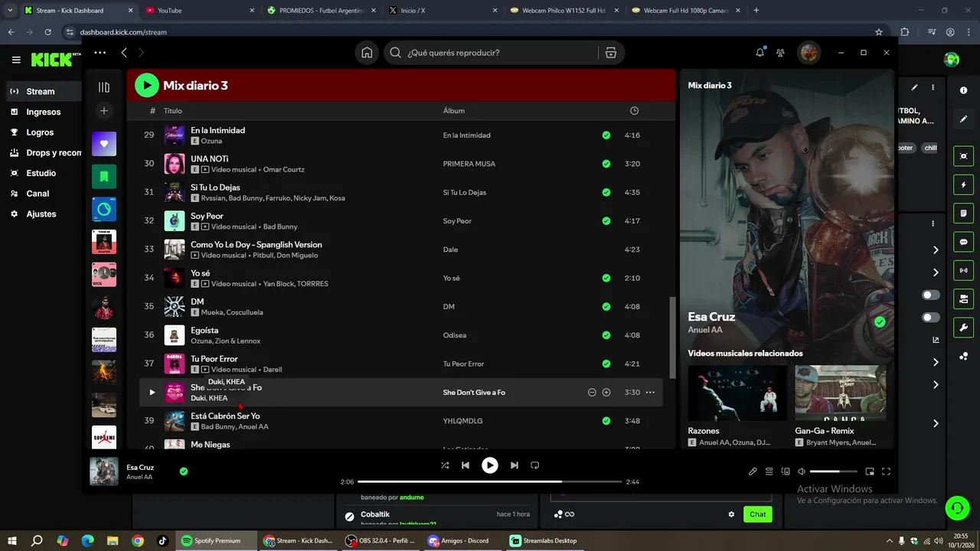
Task: Open the Gan-Ga Remix related music video
Action: 841,393
